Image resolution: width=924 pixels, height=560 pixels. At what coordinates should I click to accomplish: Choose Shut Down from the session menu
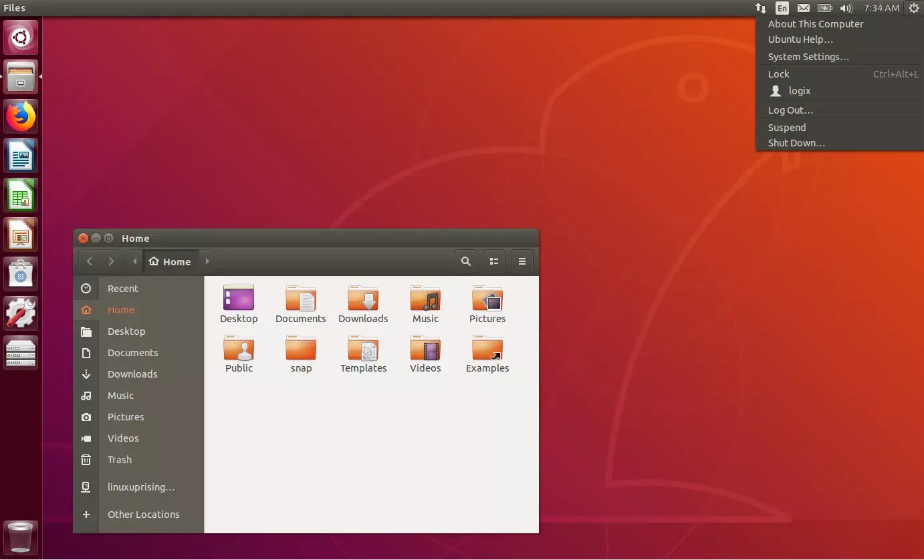click(796, 143)
